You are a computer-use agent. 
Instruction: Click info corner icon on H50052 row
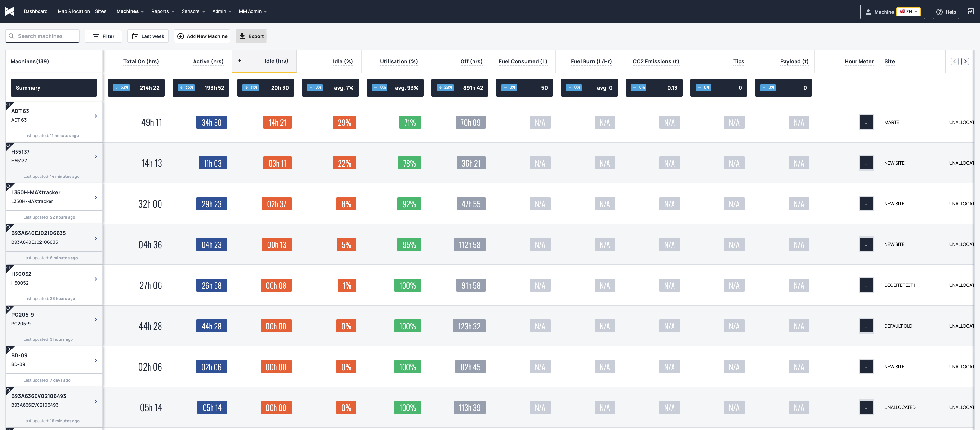pos(8,267)
